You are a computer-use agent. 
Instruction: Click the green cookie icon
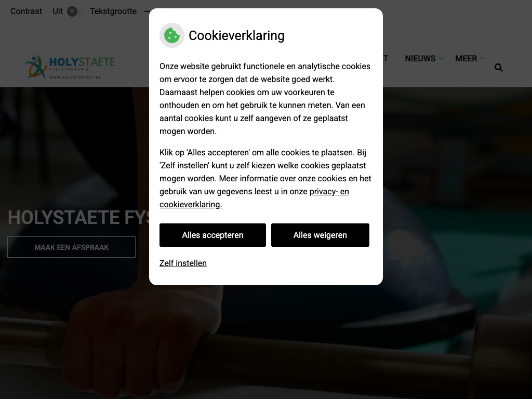[x=172, y=35]
